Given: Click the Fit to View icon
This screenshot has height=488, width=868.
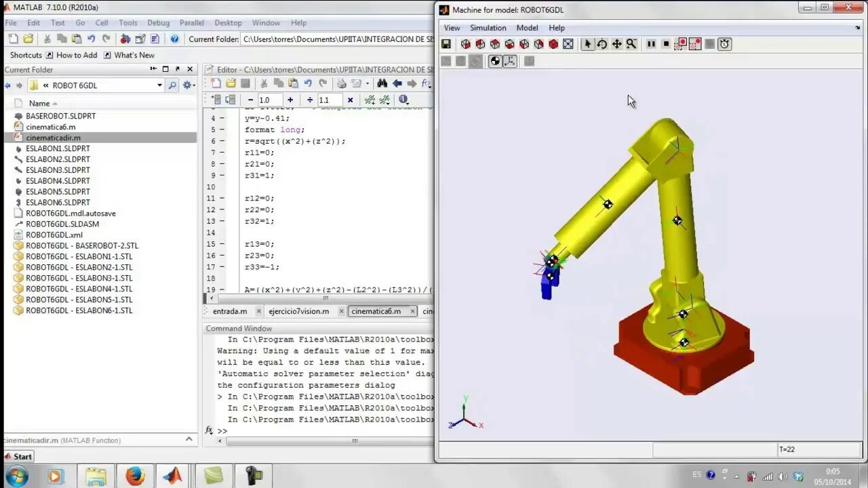Looking at the screenshot, I should point(568,44).
